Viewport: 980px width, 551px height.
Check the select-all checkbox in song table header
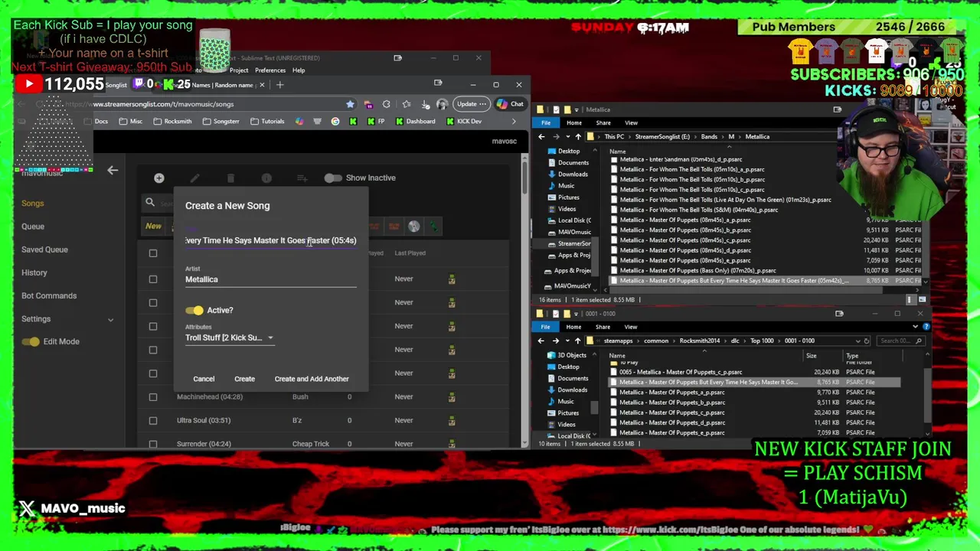click(x=153, y=253)
